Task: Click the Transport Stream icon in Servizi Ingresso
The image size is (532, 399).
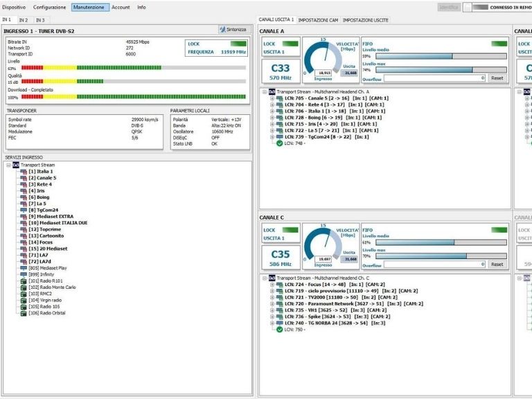Action: point(16,166)
